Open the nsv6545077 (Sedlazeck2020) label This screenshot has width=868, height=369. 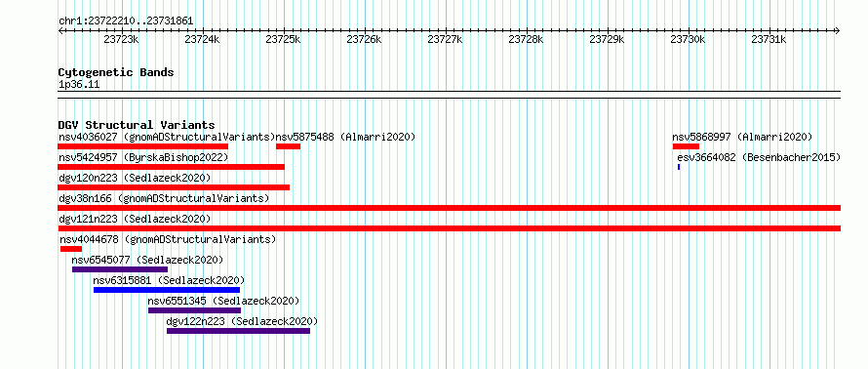point(148,260)
